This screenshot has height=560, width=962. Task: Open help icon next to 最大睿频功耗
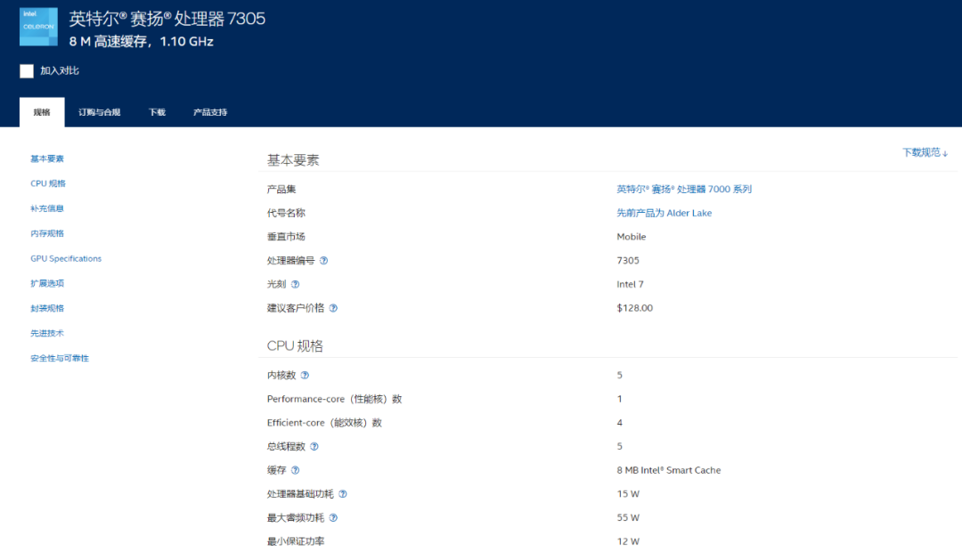333,517
